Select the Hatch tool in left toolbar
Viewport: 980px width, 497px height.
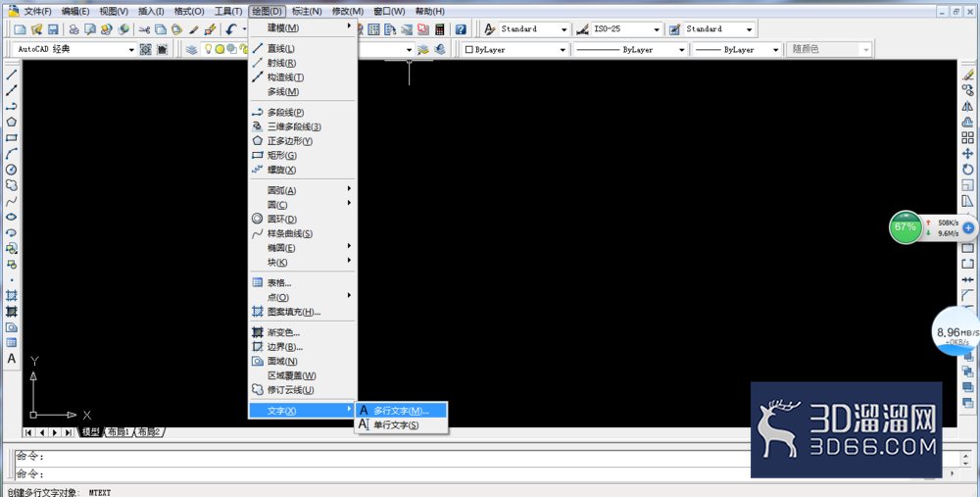pos(11,296)
